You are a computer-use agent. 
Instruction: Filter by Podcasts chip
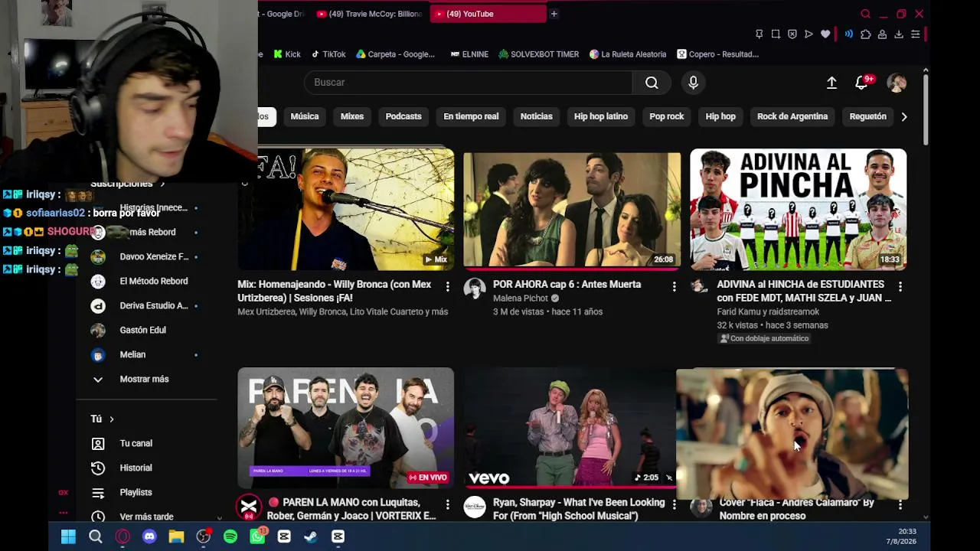coord(403,116)
